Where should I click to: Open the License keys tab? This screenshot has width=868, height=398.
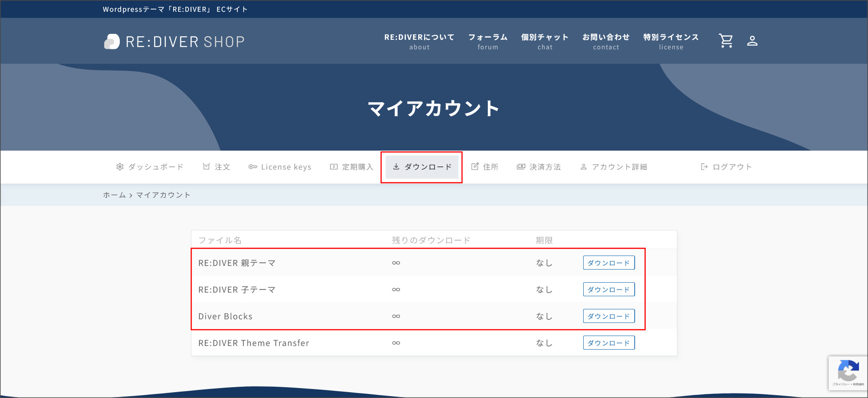click(280, 167)
